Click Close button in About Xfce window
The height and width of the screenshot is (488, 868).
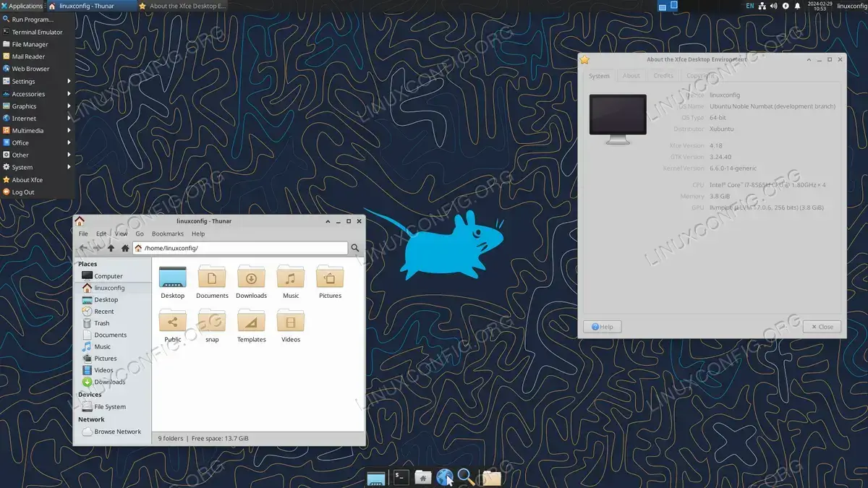(822, 327)
